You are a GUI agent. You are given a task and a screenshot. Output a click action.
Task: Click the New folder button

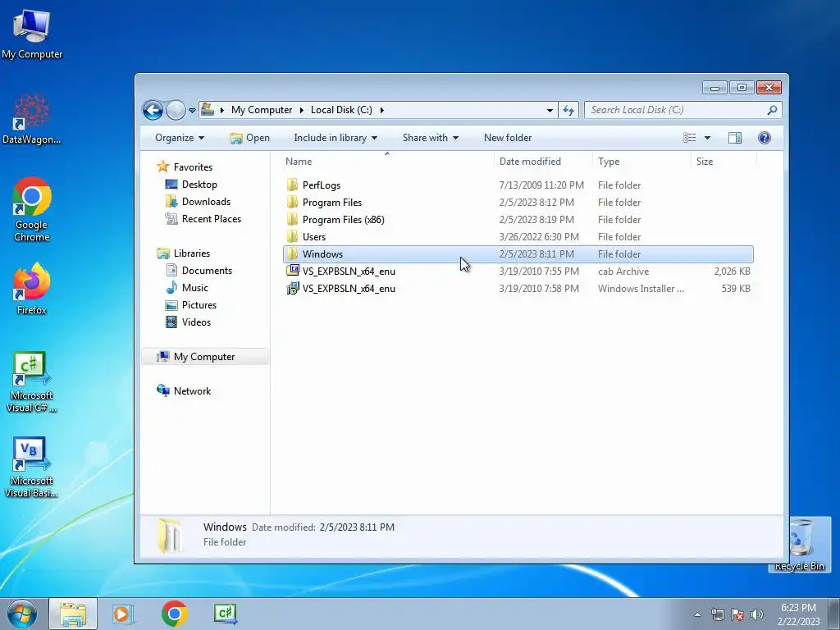pos(508,138)
